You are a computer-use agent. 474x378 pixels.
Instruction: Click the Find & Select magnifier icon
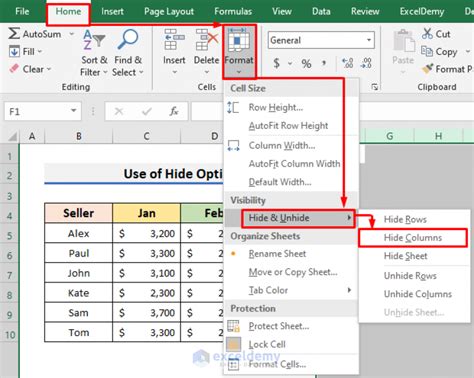(x=128, y=40)
